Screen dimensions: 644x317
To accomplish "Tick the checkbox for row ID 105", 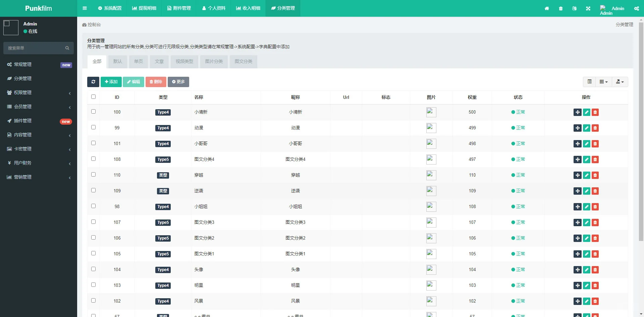I will [x=93, y=253].
